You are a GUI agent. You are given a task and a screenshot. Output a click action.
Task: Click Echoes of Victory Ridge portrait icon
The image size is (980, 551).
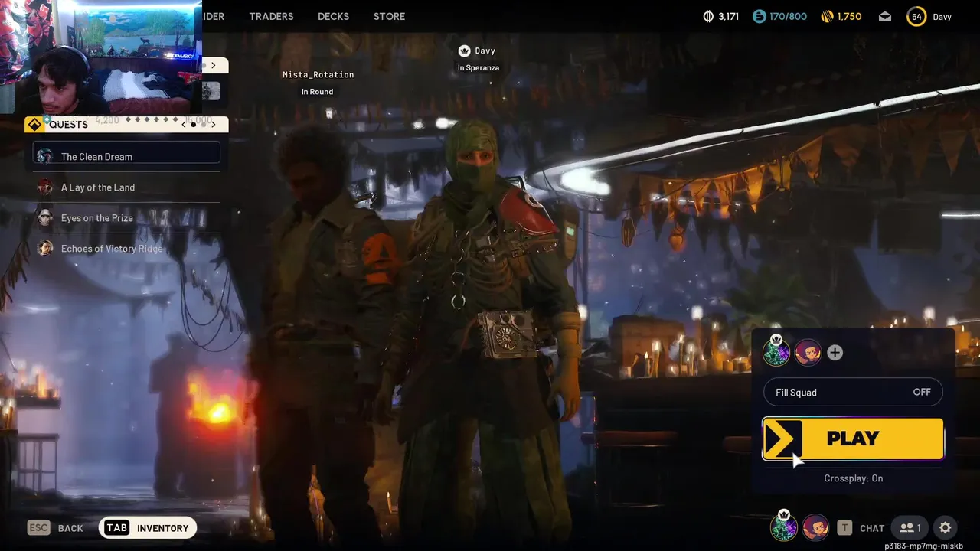tap(45, 248)
